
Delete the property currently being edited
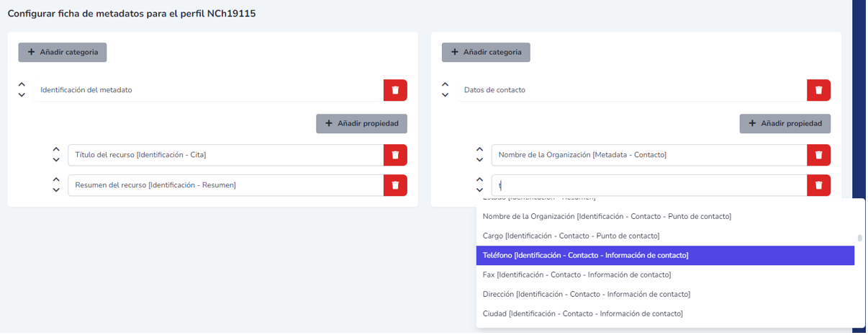[x=818, y=185]
